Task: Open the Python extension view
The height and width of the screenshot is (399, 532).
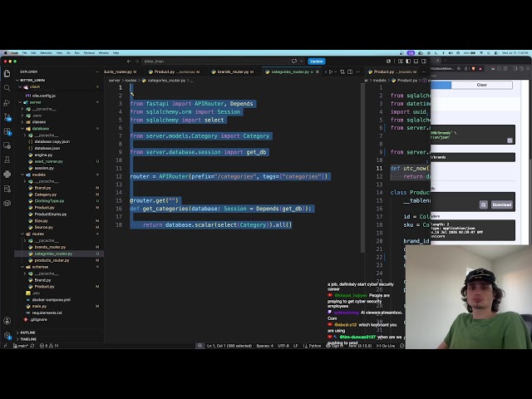Action: tap(7, 174)
